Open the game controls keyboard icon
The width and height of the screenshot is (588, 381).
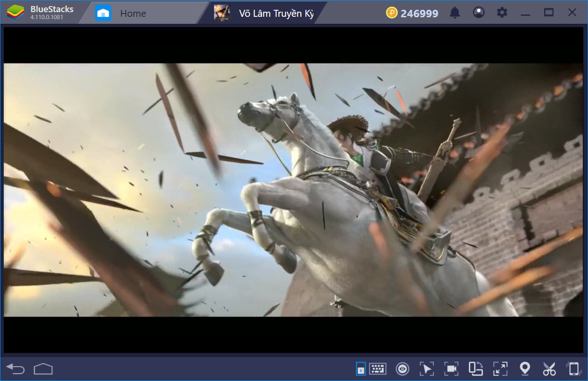[x=378, y=369]
